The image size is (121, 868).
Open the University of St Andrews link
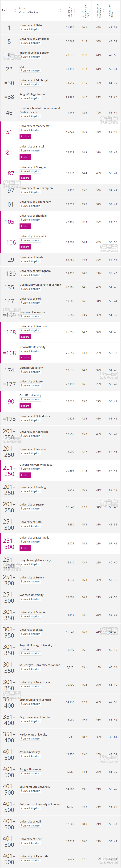coord(34,416)
